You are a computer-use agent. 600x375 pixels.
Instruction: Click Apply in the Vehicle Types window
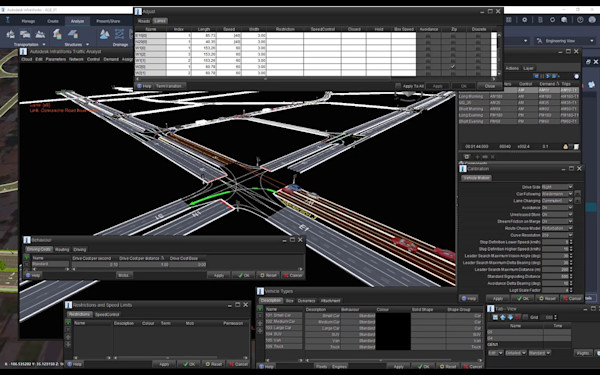click(398, 367)
